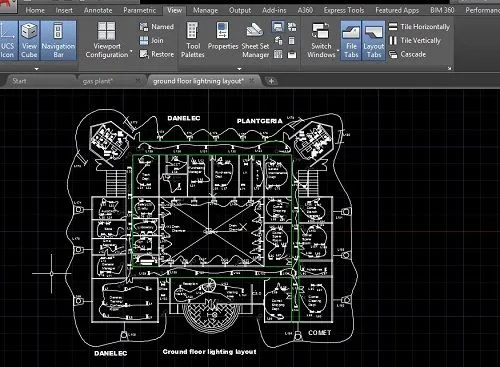Open the Manage ribbon tab
Viewport: 500px width, 367px height.
(205, 10)
